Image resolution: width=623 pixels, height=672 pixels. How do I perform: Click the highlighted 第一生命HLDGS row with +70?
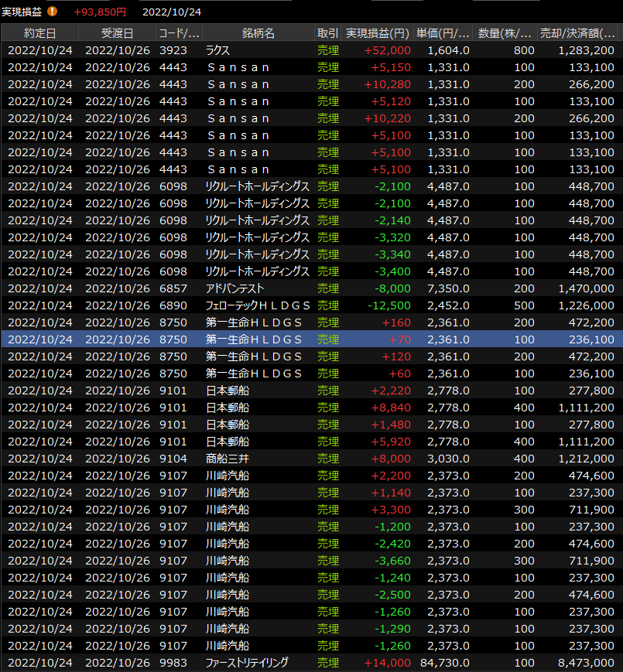[310, 339]
